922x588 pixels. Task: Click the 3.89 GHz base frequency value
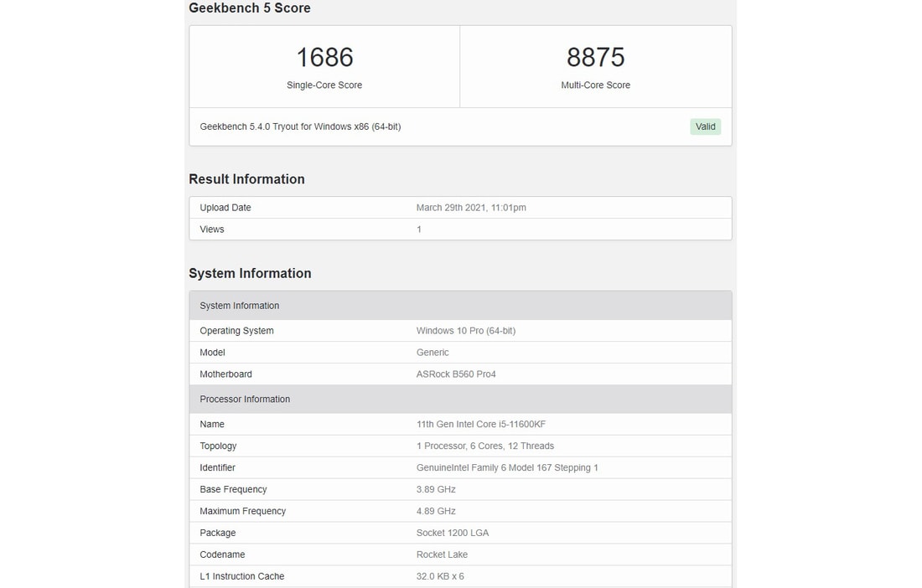click(436, 490)
